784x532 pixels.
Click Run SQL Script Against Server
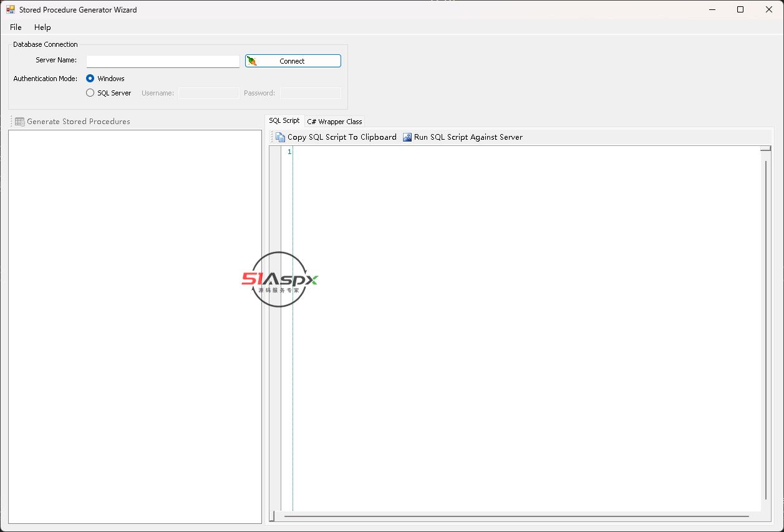(x=463, y=137)
